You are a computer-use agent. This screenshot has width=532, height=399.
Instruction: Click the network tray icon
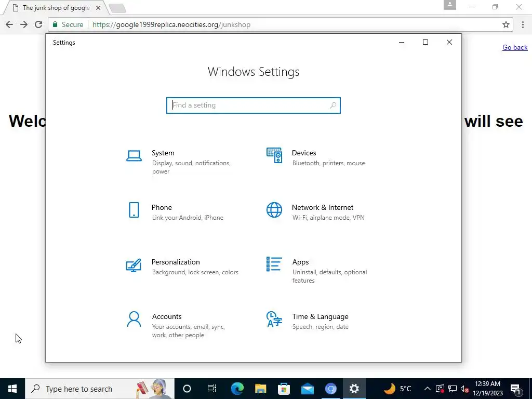click(x=453, y=389)
